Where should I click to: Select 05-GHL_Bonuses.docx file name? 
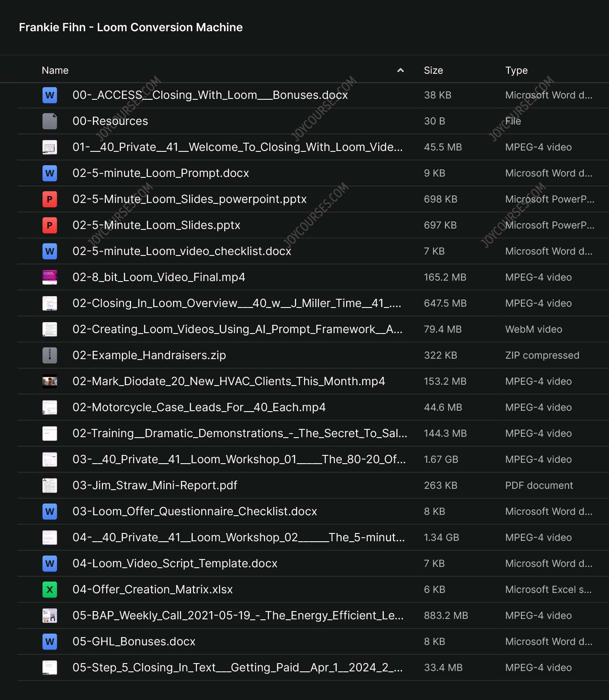click(134, 641)
